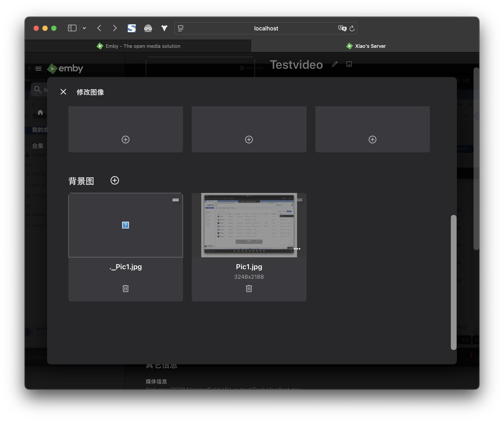Click the translate page icon
This screenshot has height=422, width=504.
[342, 28]
